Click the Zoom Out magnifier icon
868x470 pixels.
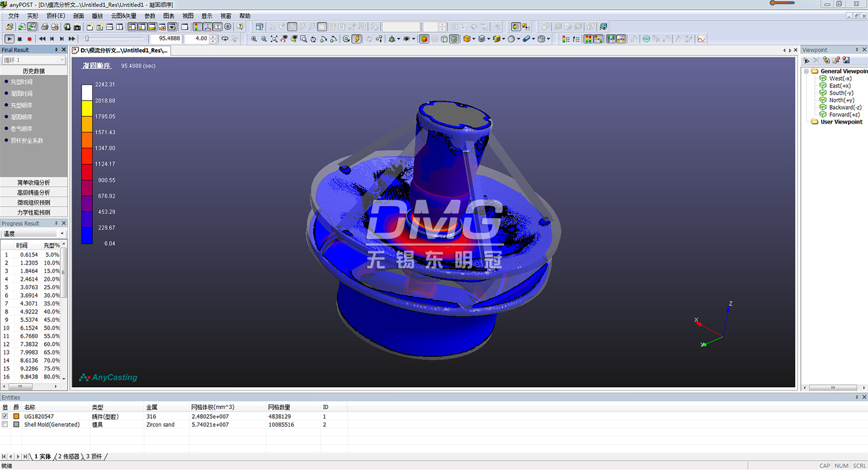(x=264, y=39)
